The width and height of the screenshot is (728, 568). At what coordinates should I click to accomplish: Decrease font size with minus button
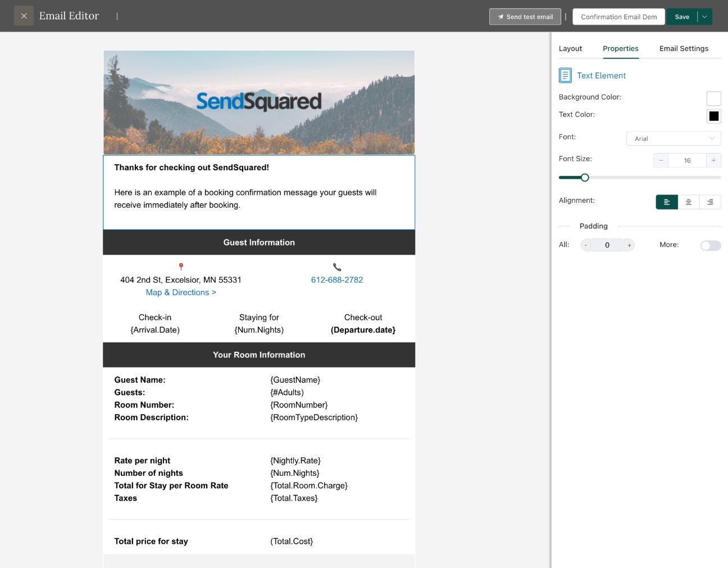(661, 161)
